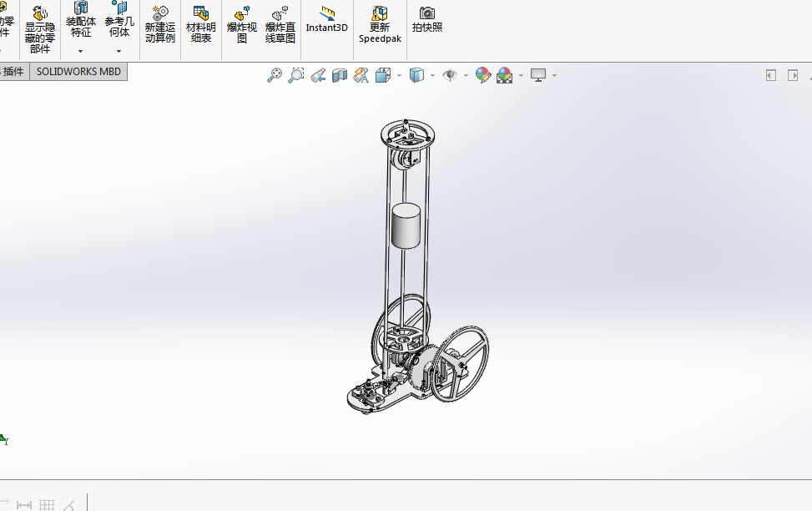
Task: Expand the Apply Scene dropdown arrow
Action: [521, 76]
